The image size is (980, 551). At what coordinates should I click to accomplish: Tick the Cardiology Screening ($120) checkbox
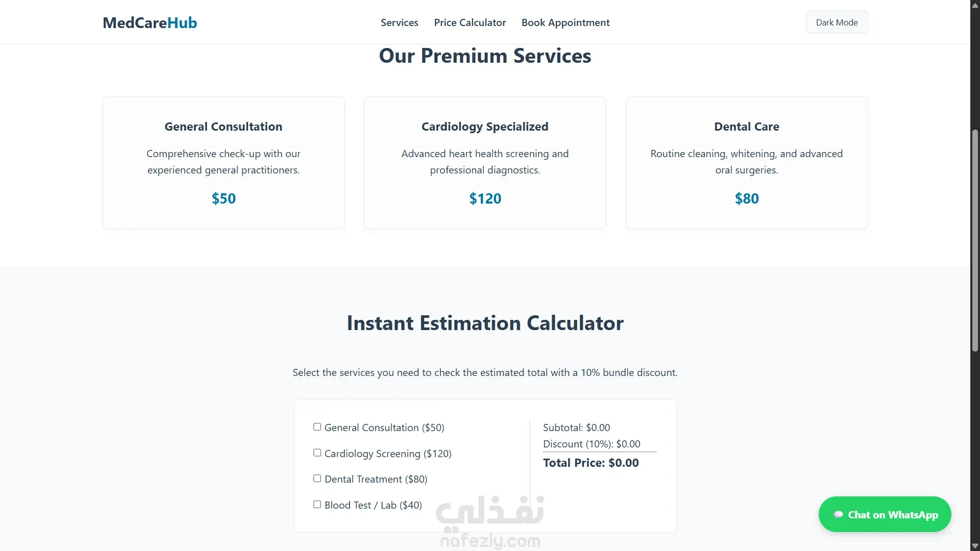point(317,453)
